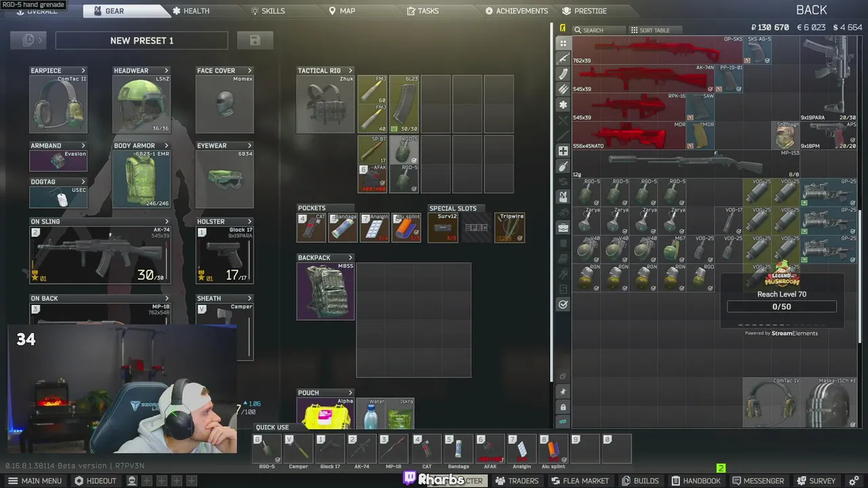Filter stash by medical cross icon
Screen dimensions: 868x488
[563, 151]
